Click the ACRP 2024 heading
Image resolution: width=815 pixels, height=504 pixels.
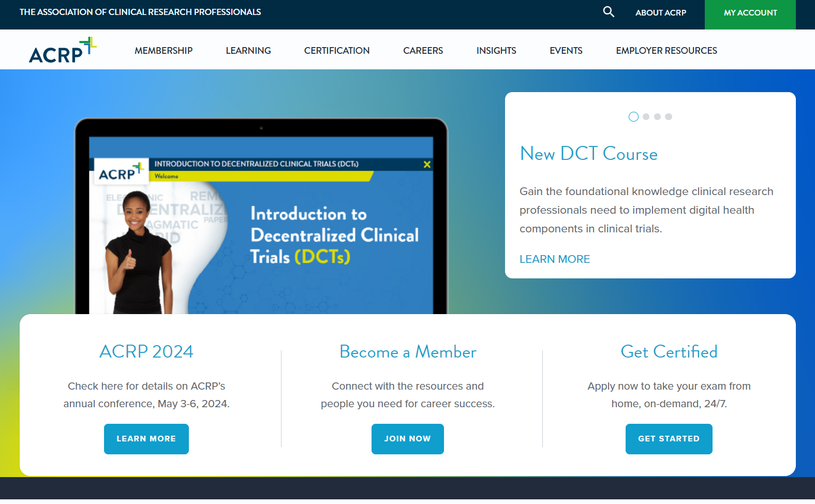[146, 352]
